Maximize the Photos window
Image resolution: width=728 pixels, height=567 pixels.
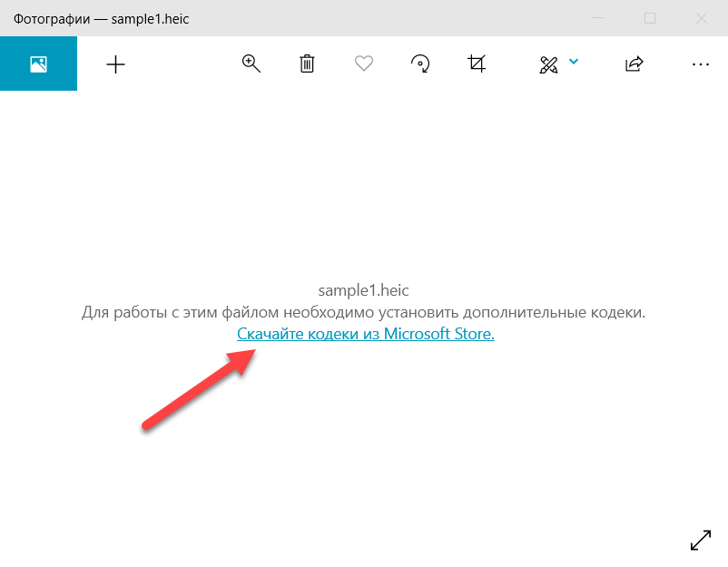(649, 17)
